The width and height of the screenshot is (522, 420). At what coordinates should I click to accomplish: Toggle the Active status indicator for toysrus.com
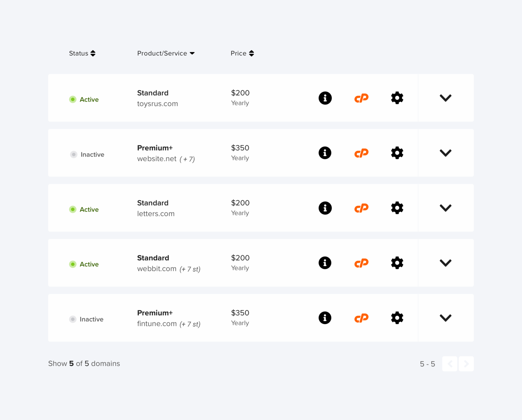[72, 99]
